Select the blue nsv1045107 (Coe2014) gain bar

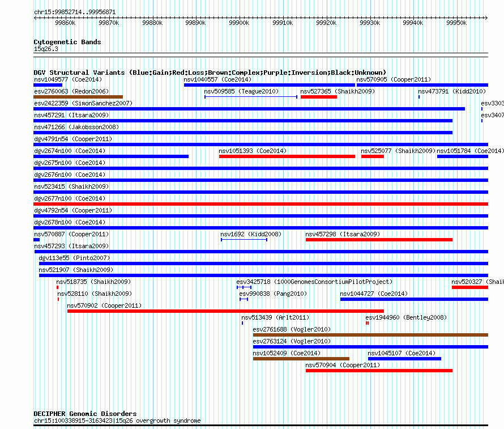(405, 359)
